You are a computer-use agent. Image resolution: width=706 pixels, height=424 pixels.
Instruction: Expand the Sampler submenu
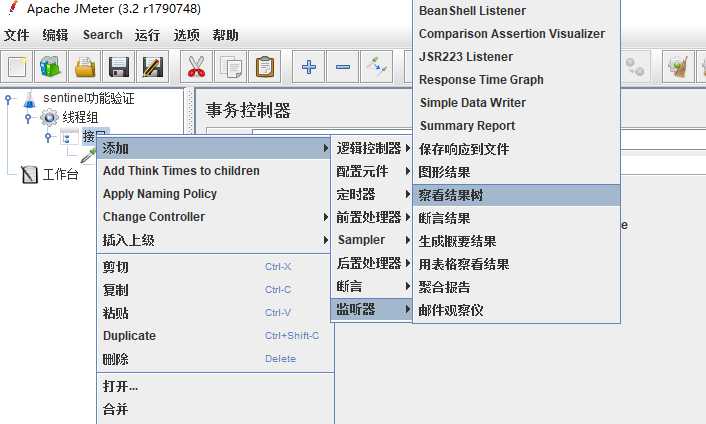pyautogui.click(x=372, y=240)
